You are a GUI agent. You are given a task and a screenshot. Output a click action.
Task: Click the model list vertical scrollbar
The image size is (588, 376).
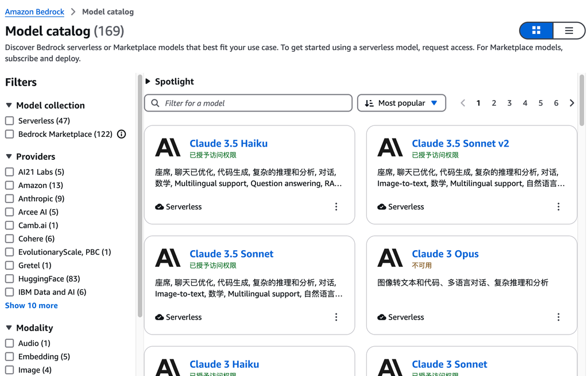tap(582, 100)
